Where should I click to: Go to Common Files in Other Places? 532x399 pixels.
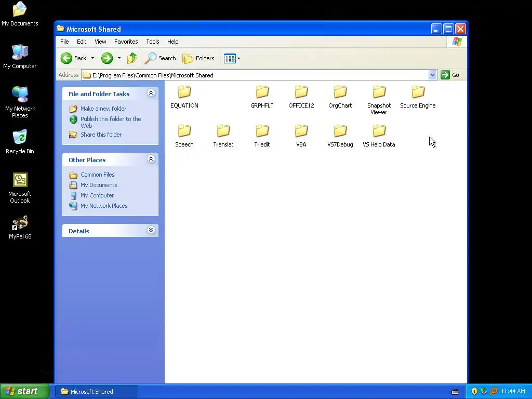click(97, 175)
